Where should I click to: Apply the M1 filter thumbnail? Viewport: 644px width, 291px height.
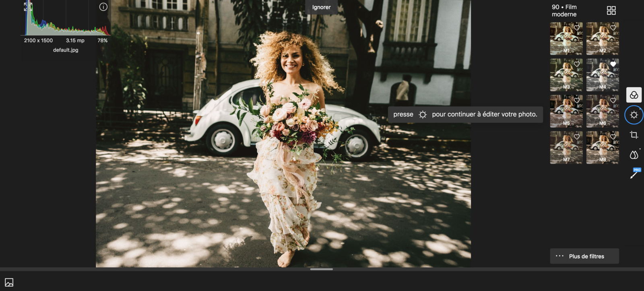pos(566,39)
